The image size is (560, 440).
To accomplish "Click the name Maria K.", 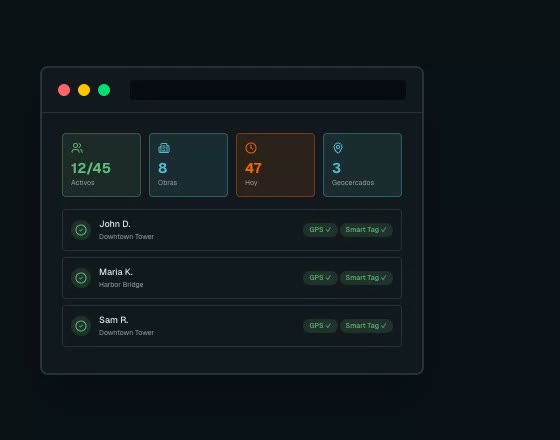I will (x=116, y=272).
